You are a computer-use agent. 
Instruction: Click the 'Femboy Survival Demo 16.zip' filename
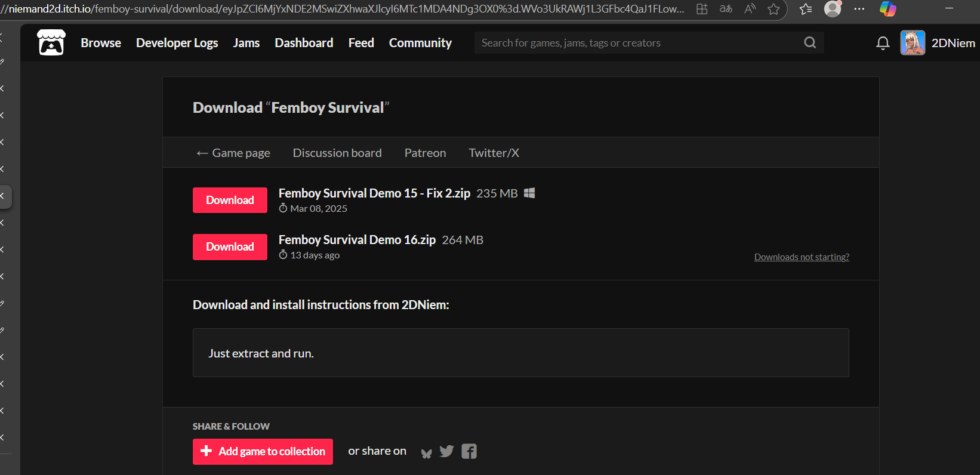tap(357, 240)
